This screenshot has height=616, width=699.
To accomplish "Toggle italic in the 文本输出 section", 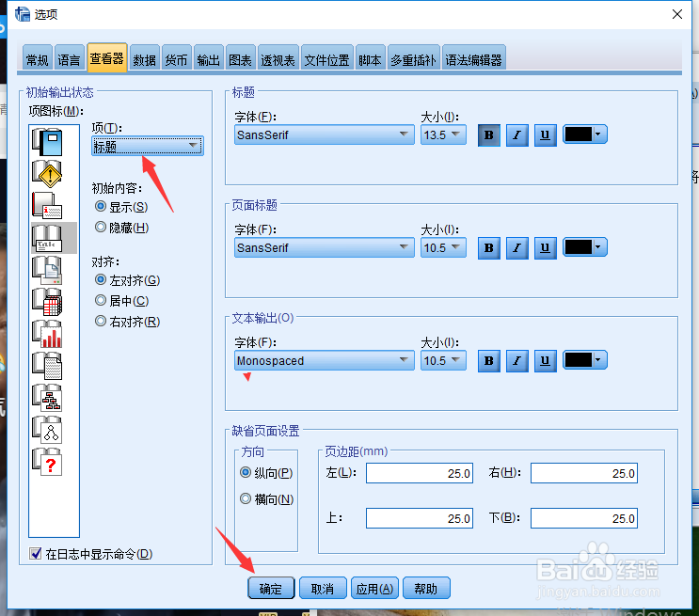I will click(x=517, y=360).
